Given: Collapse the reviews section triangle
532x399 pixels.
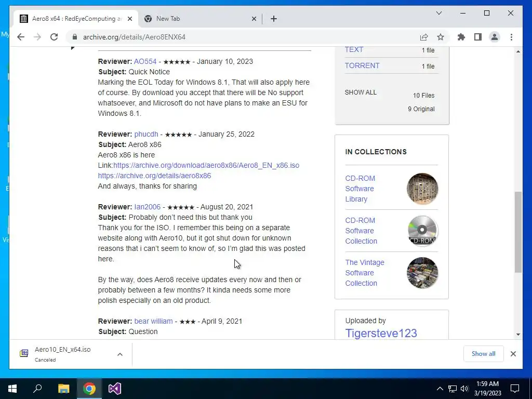Looking at the screenshot, I should (x=73, y=48).
